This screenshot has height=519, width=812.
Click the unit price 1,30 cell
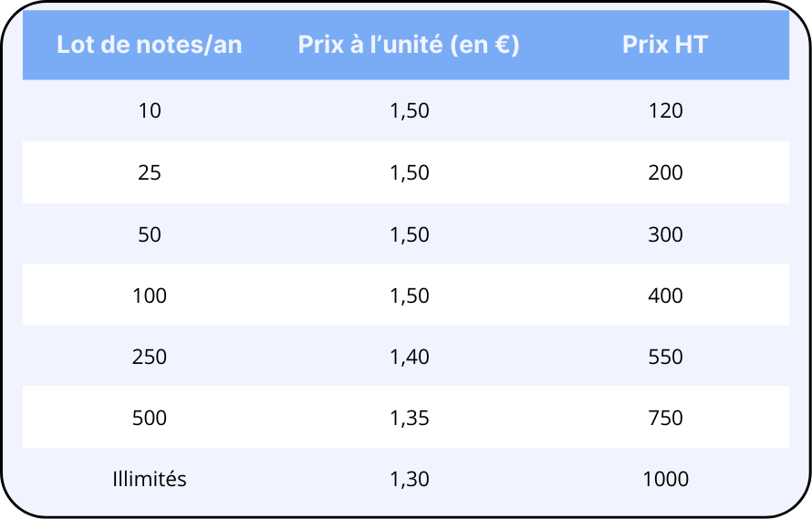coord(409,479)
